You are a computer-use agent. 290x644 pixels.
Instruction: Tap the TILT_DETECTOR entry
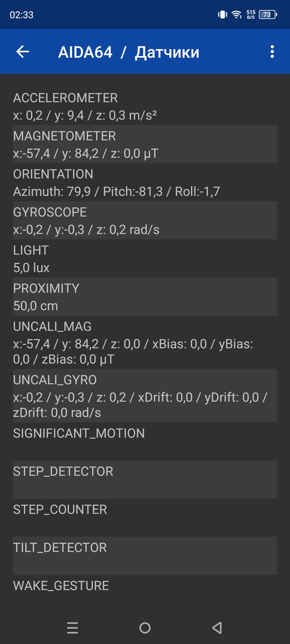(x=145, y=556)
